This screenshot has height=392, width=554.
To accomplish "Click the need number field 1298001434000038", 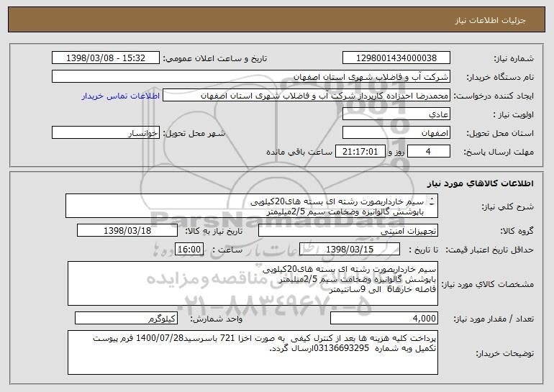I will click(396, 58).
